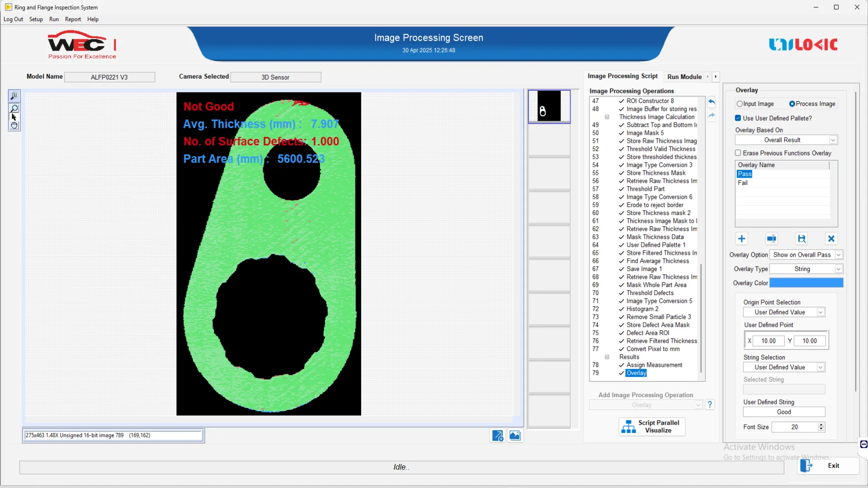Screen dimensions: 868x488
Task: Collapse the Thickness Image Calculation group
Action: (x=607, y=117)
